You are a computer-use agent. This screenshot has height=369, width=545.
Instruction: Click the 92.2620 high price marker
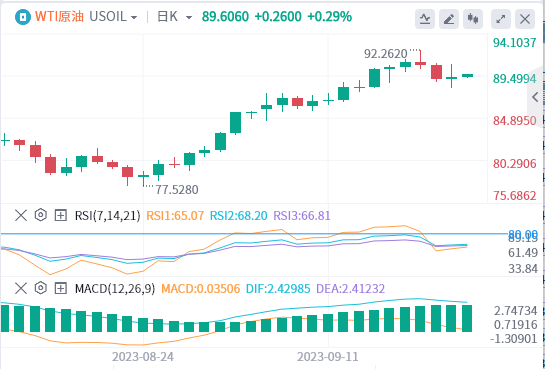coord(385,54)
